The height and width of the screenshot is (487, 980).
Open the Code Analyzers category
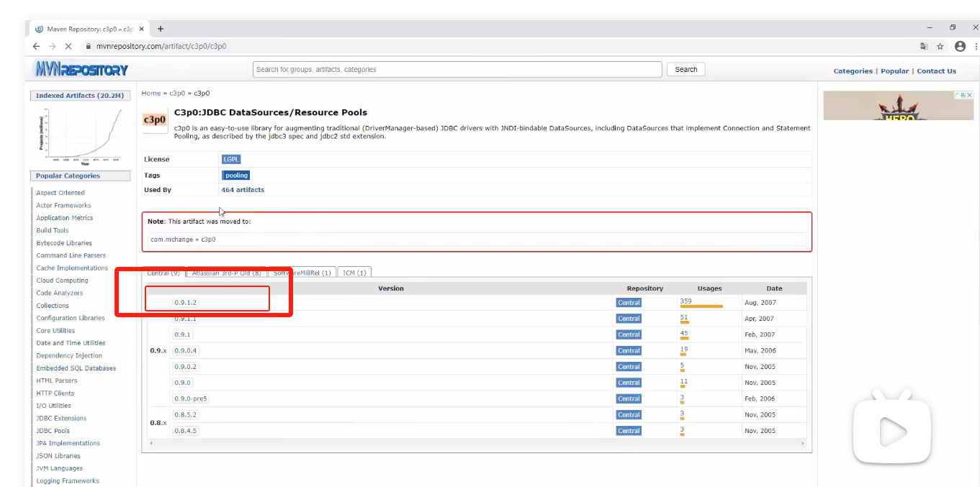(x=60, y=293)
